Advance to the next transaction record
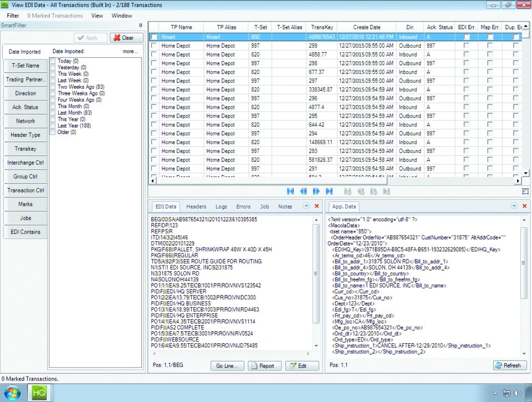 (x=316, y=191)
